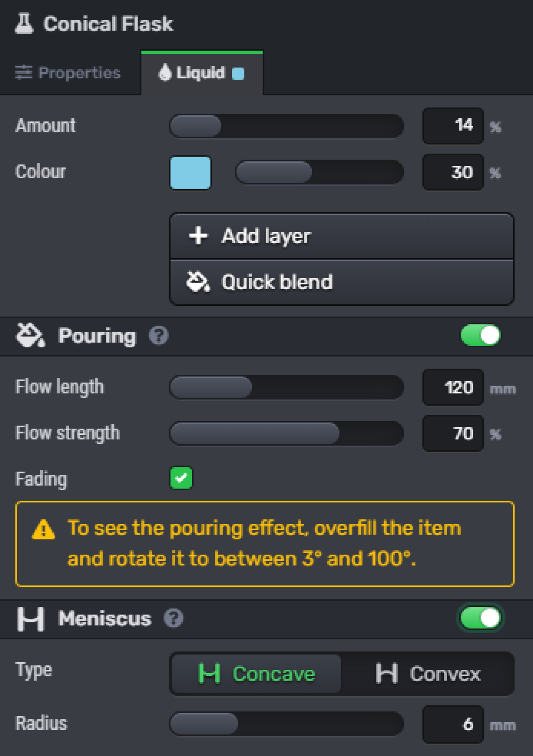Viewport: 533px width, 756px height.
Task: Click the plus icon on Add layer
Action: 198,236
